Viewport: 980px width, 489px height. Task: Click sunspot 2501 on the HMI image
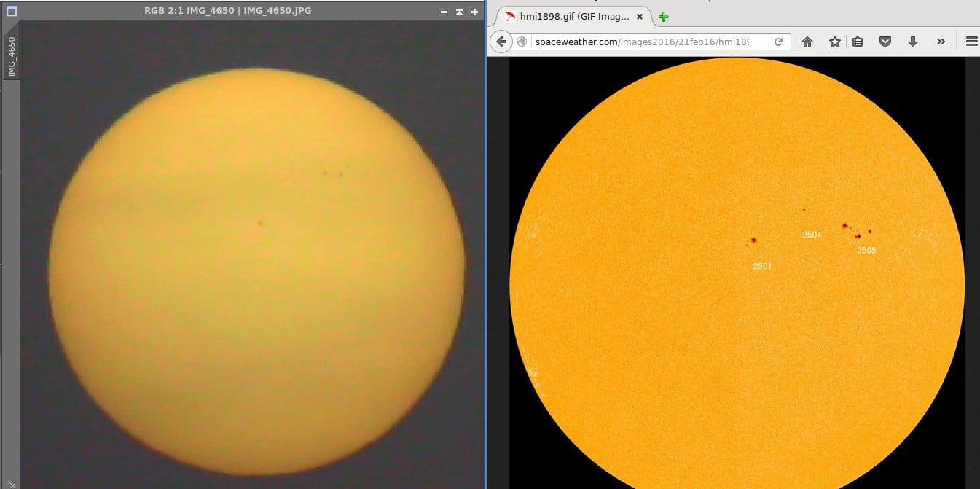(753, 240)
